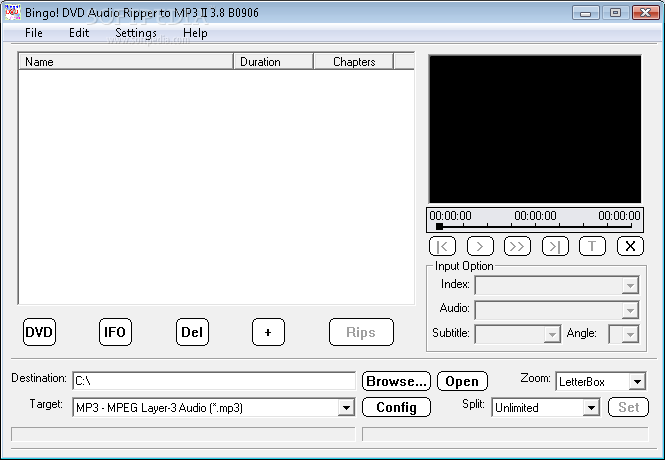Click the DVD button
Image resolution: width=665 pixels, height=460 pixels.
tap(39, 332)
